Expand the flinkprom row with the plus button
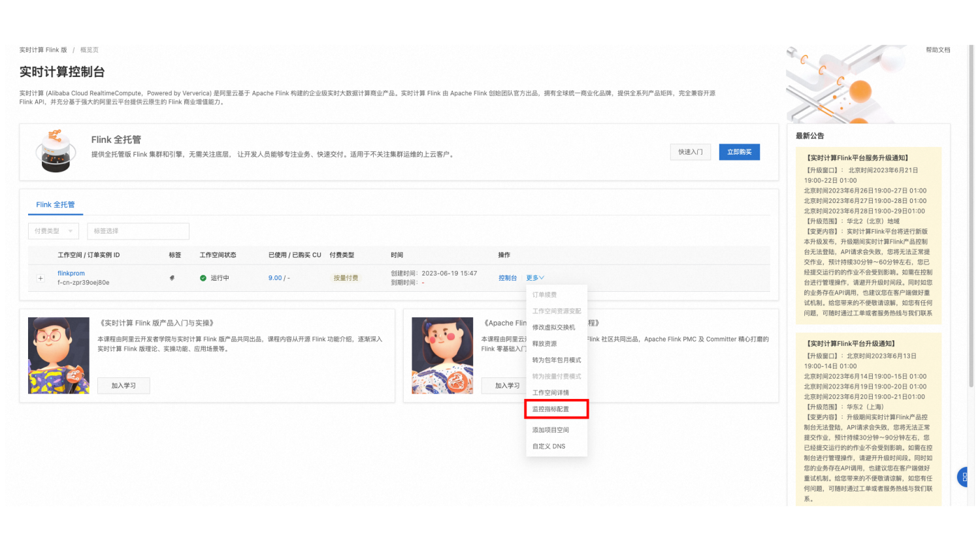Screen dimensions: 980x551 41,278
